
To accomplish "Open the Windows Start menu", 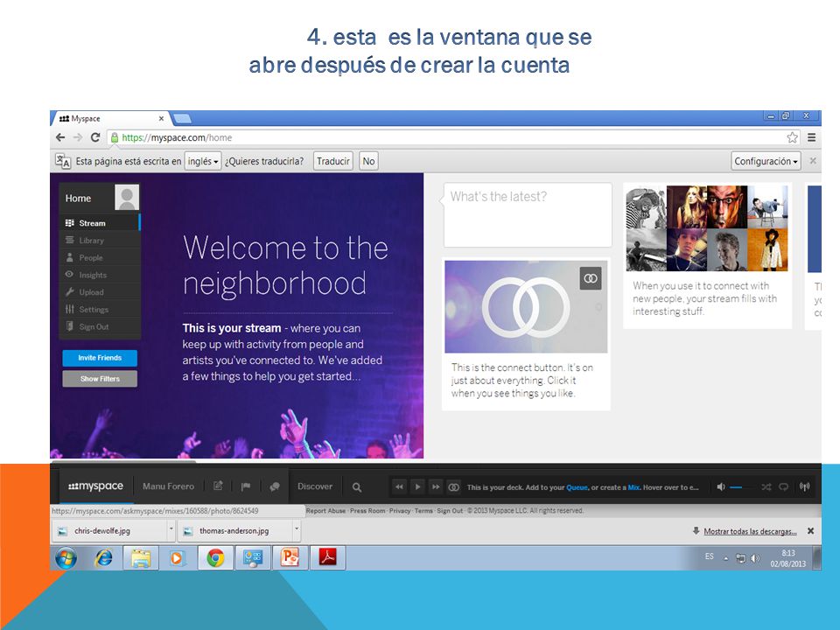I will click(66, 558).
